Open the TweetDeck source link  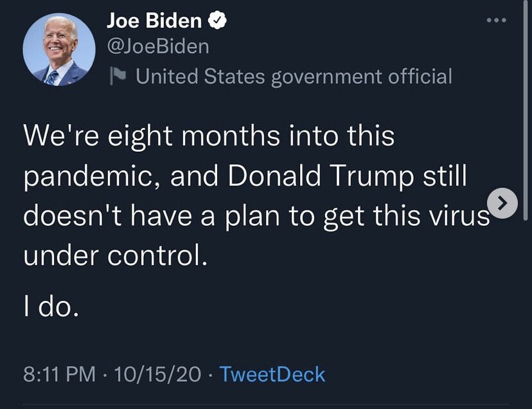click(272, 374)
